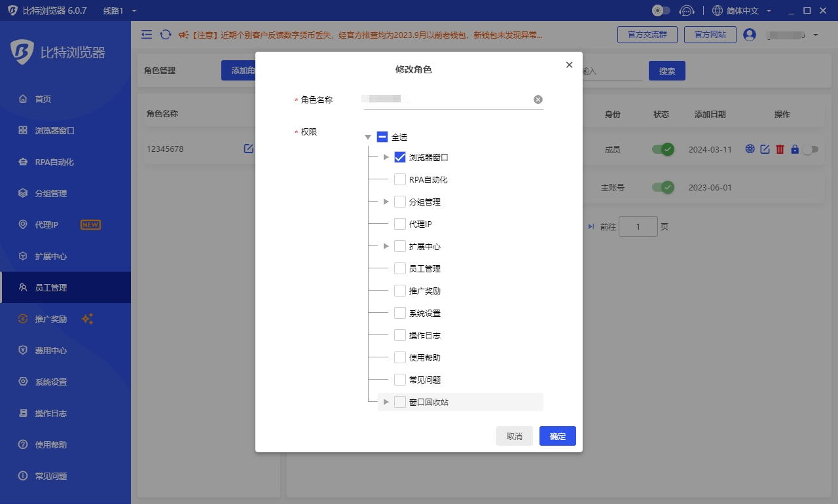Click the BitBrowser shield logo in the sidebar
This screenshot has height=504, width=838.
[22, 52]
